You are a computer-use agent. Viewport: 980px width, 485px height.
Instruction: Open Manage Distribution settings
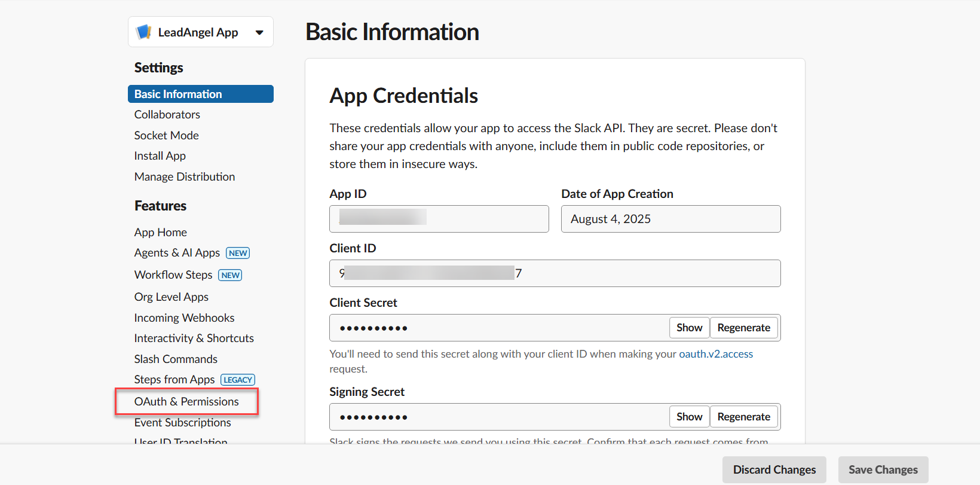tap(185, 176)
